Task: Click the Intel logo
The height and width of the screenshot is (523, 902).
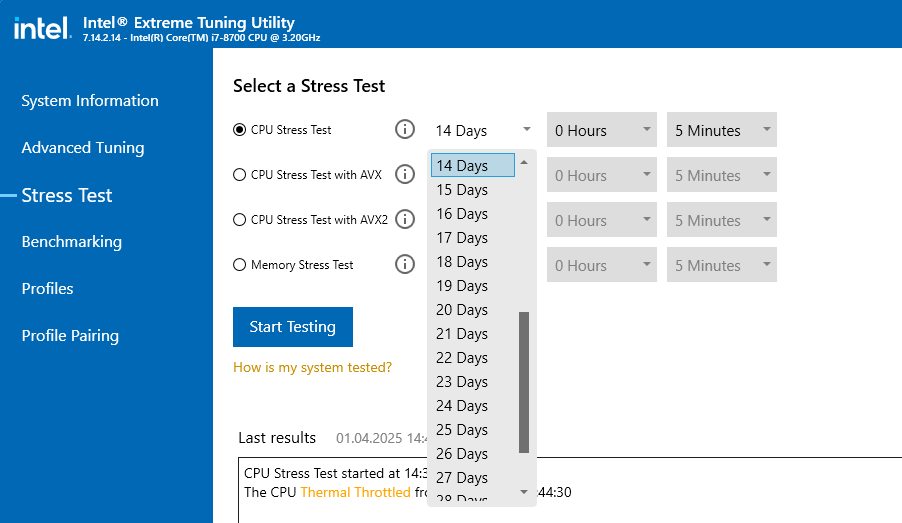Action: pos(42,28)
